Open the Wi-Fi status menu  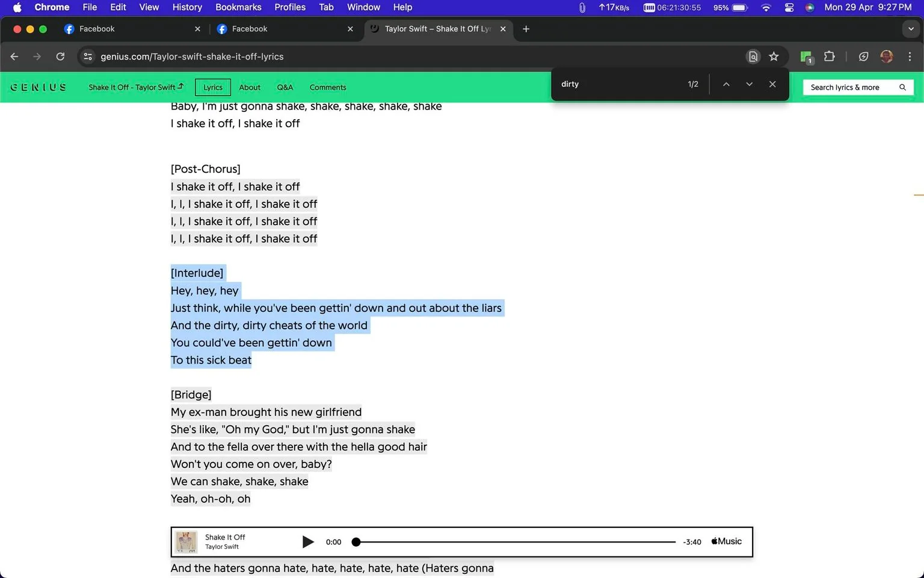766,7
